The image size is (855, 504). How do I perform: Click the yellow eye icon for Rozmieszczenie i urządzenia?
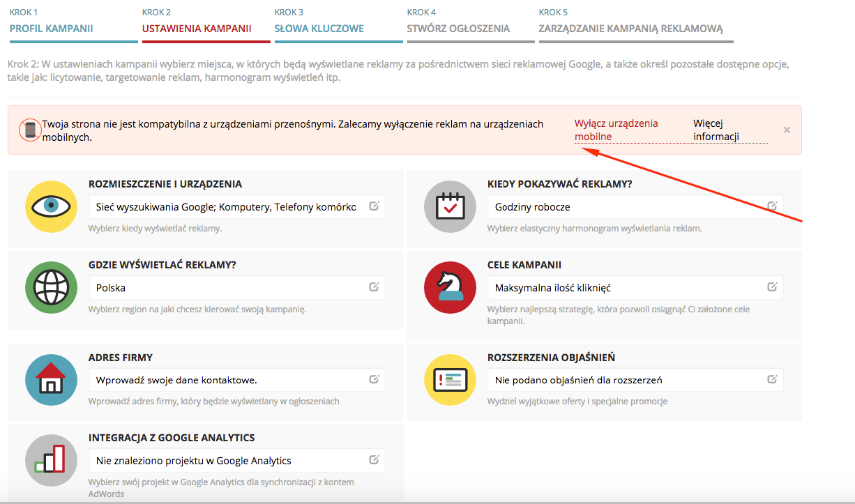[x=50, y=206]
